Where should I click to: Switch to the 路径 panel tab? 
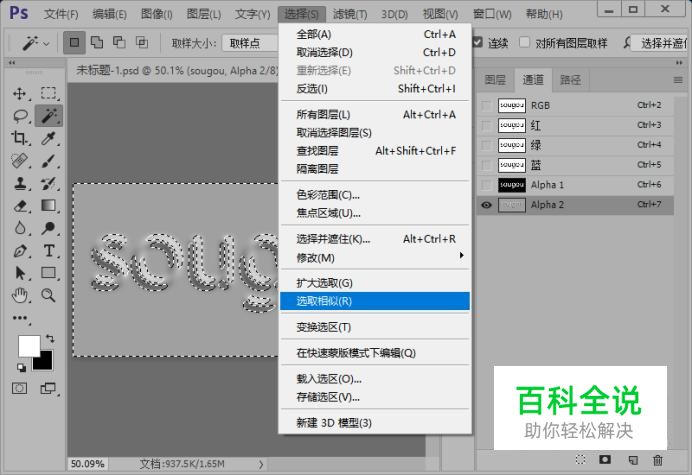click(571, 80)
